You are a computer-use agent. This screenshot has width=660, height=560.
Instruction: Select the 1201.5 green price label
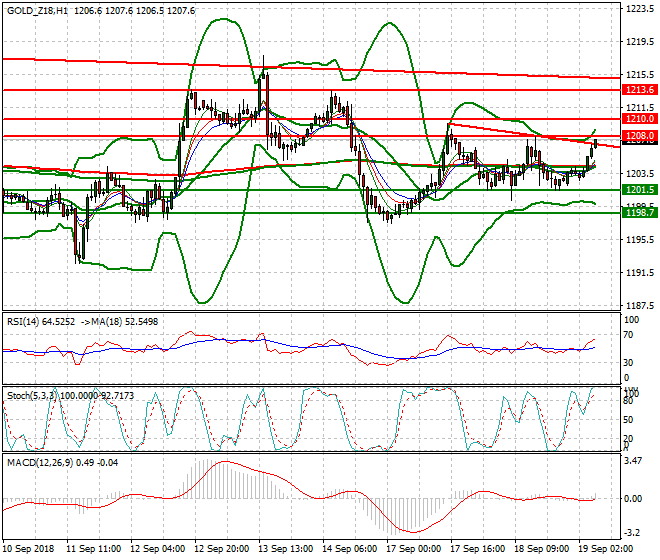pos(639,190)
